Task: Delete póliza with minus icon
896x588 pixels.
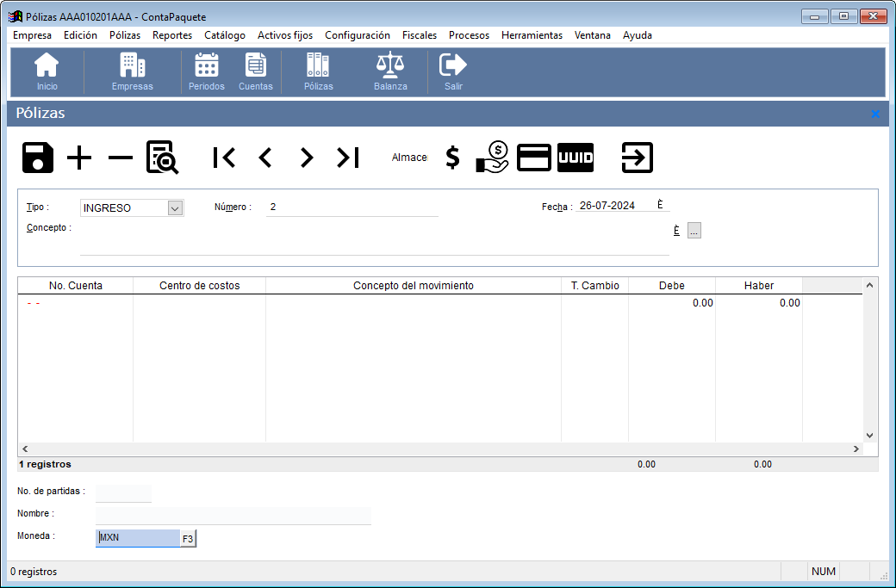Action: tap(120, 158)
